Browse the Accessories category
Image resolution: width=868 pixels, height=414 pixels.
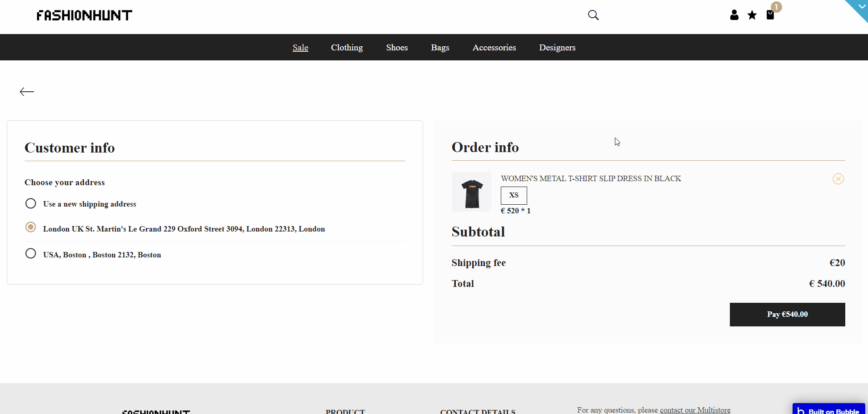click(494, 48)
